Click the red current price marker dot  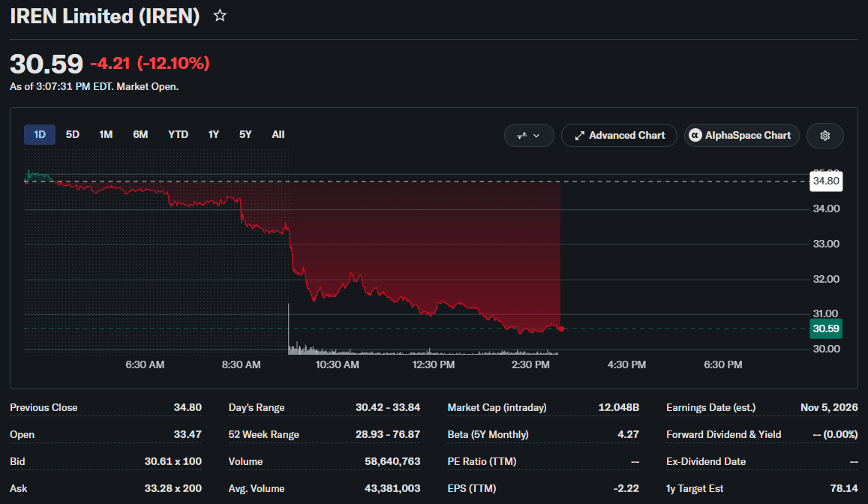(x=561, y=328)
